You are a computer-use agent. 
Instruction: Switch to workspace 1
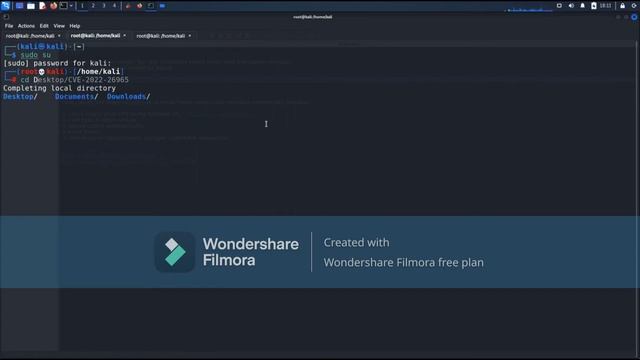[82, 6]
